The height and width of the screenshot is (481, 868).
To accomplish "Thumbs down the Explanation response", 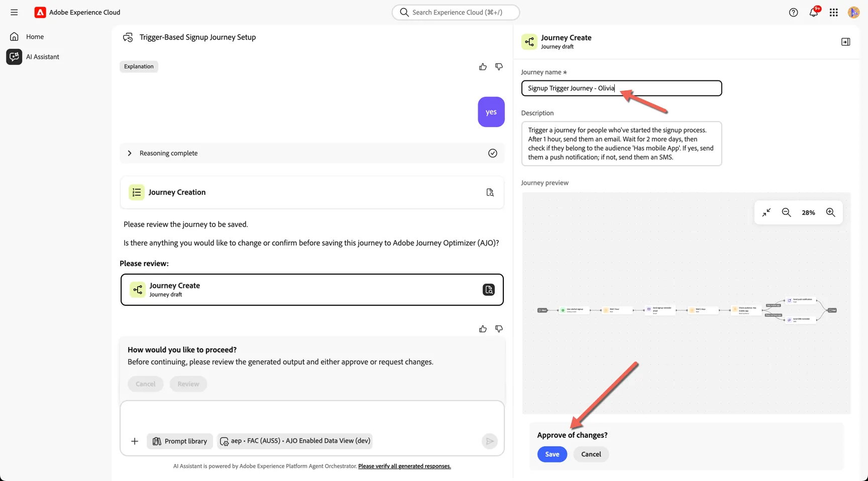I will (x=499, y=67).
